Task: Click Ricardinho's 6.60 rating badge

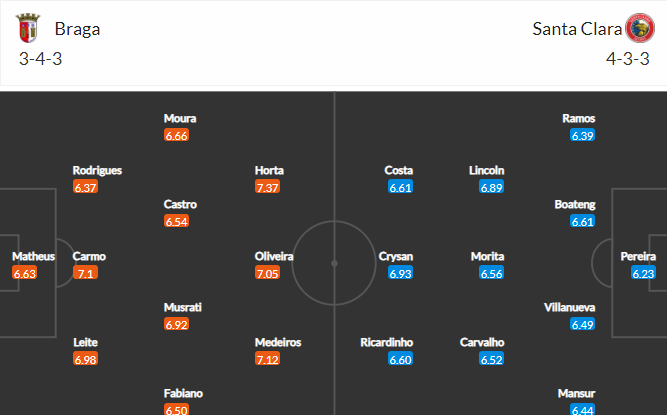Action: coord(398,359)
